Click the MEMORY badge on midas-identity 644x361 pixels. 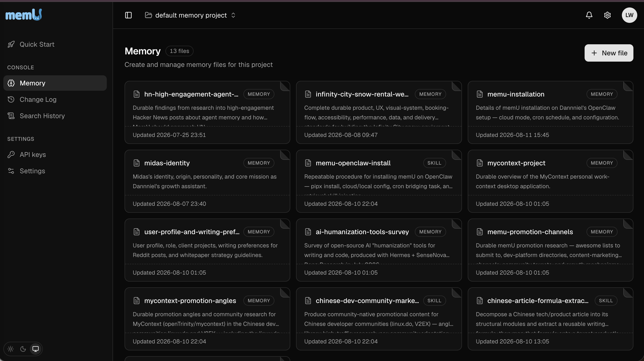click(x=259, y=163)
